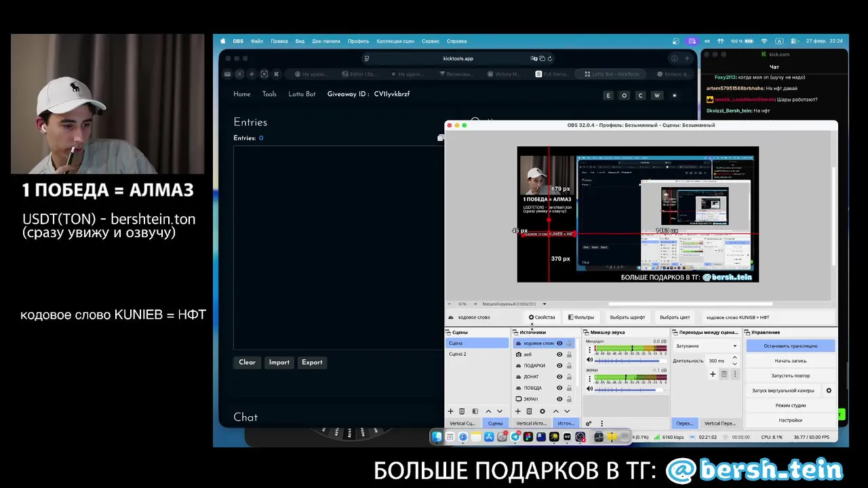Viewport: 868px width, 488px height.
Task: Open virtual camera settings gear
Action: pyautogui.click(x=829, y=390)
